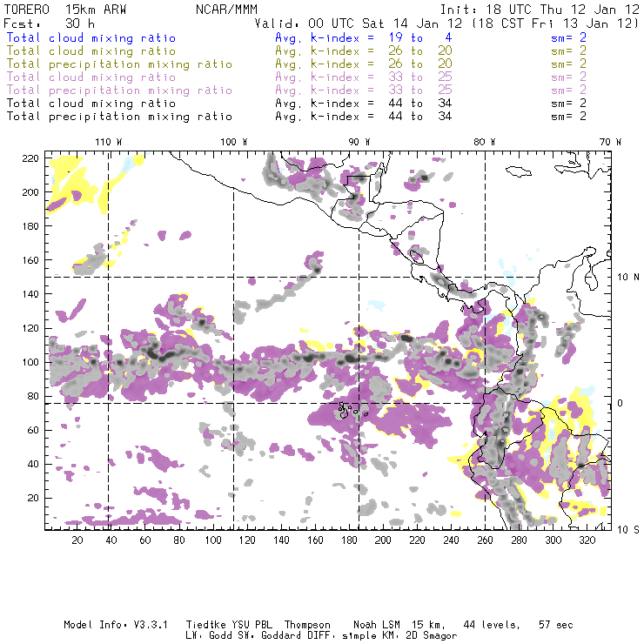Screen dimensions: 644x644
Task: Click the '80 W' longitude label
Action: pos(484,142)
